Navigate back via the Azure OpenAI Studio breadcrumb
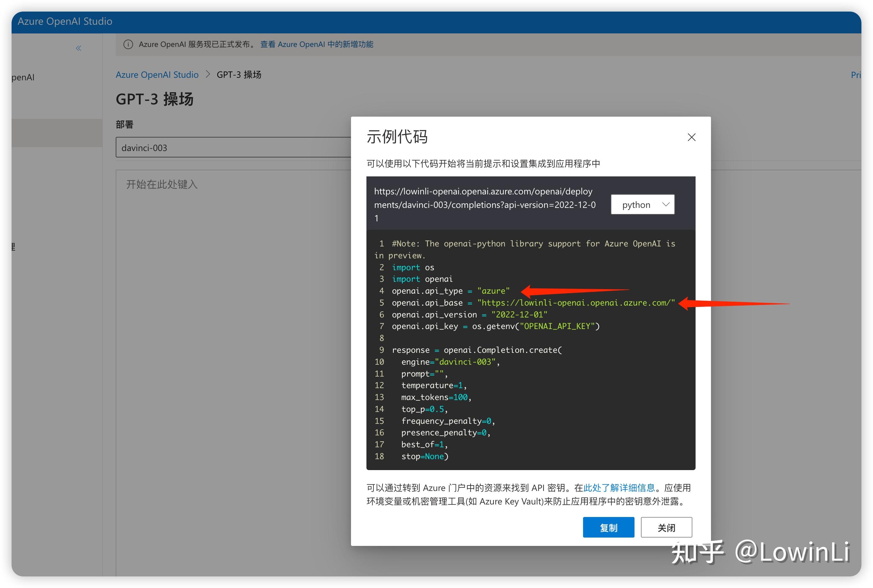Image resolution: width=873 pixels, height=588 pixels. pyautogui.click(x=157, y=74)
